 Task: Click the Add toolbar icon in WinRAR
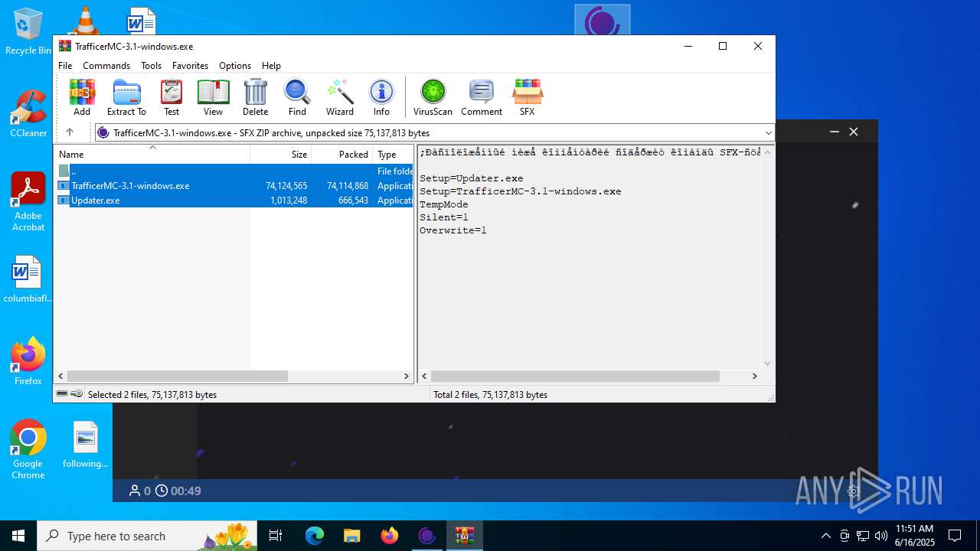82,97
